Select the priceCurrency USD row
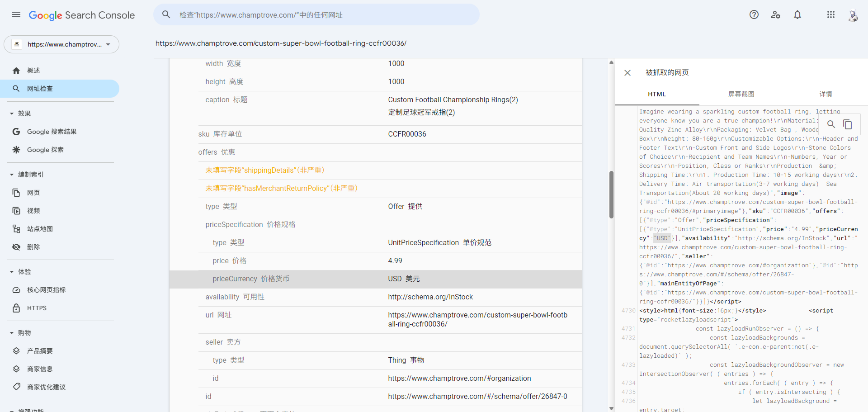Image resolution: width=868 pixels, height=412 pixels. [x=376, y=279]
